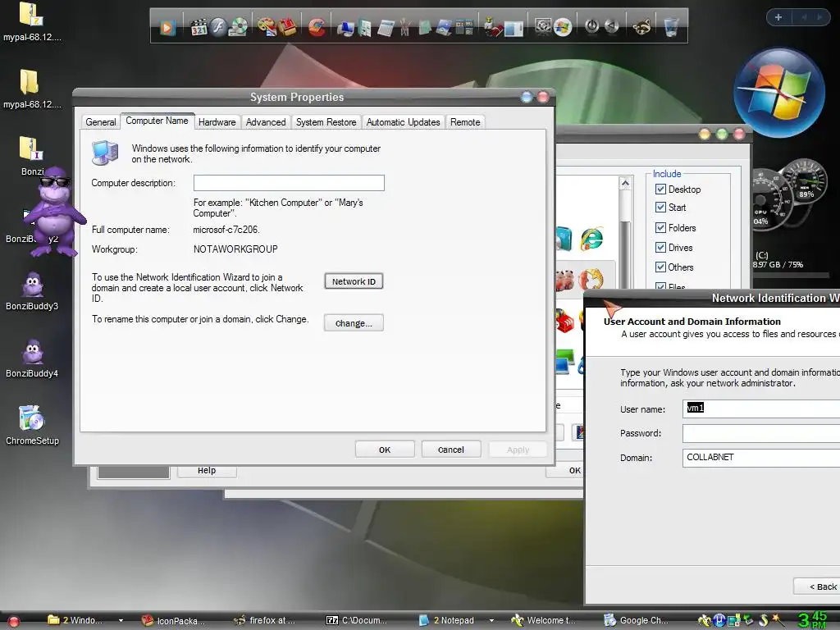This screenshot has width=840, height=630.
Task: Switch to the Automatic Updates tab
Action: (403, 122)
